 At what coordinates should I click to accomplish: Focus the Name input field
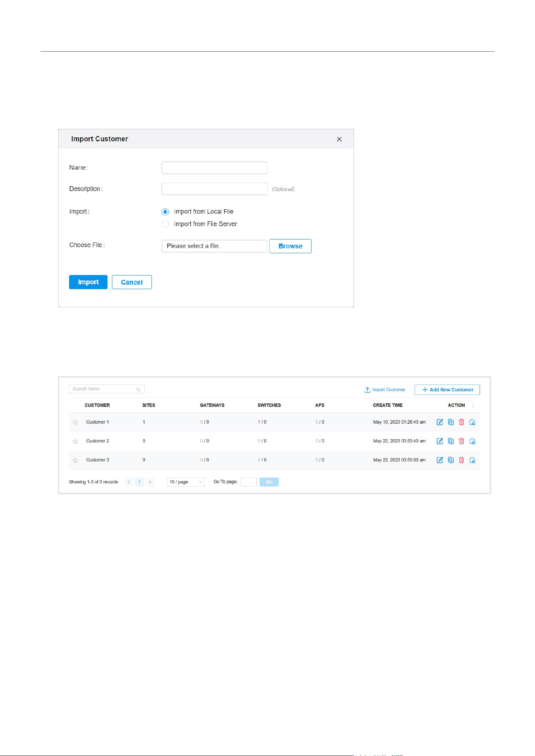tap(215, 168)
